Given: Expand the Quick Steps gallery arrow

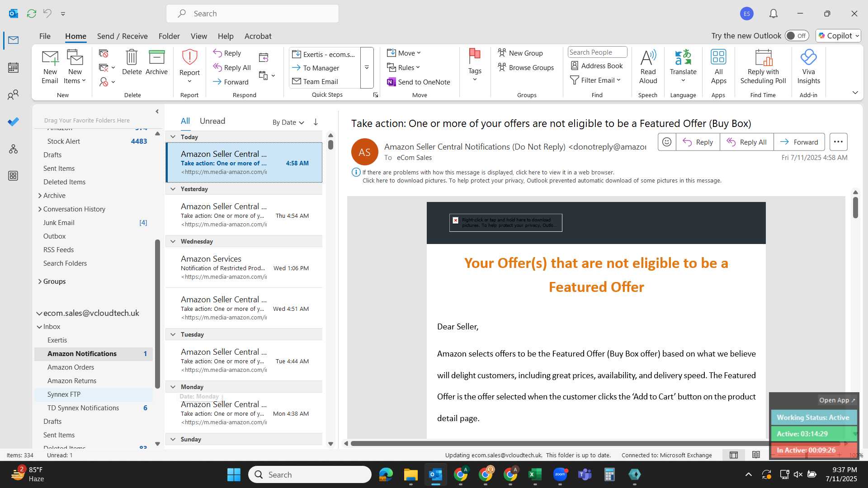Looking at the screenshot, I should click(x=367, y=67).
